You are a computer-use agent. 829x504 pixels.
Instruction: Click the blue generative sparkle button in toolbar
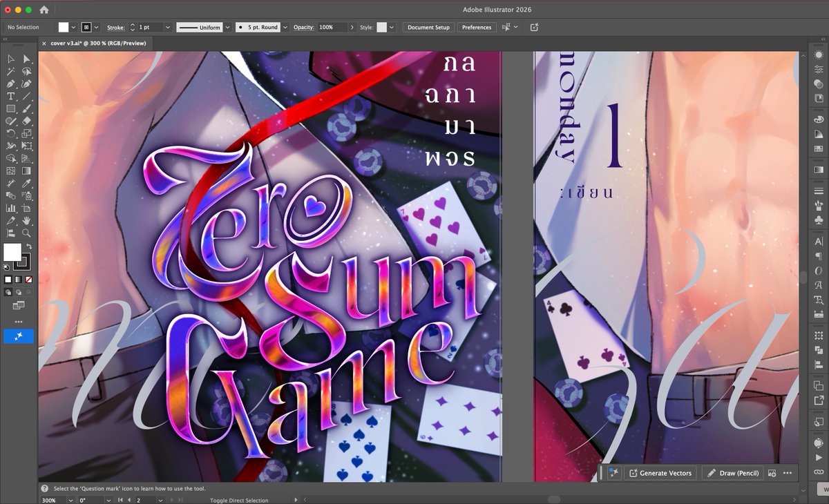18,336
